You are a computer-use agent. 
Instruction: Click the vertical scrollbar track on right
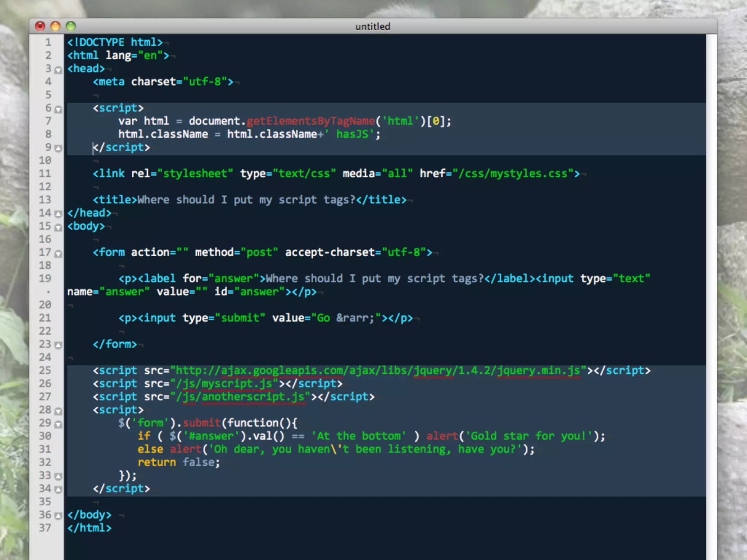tap(711, 292)
